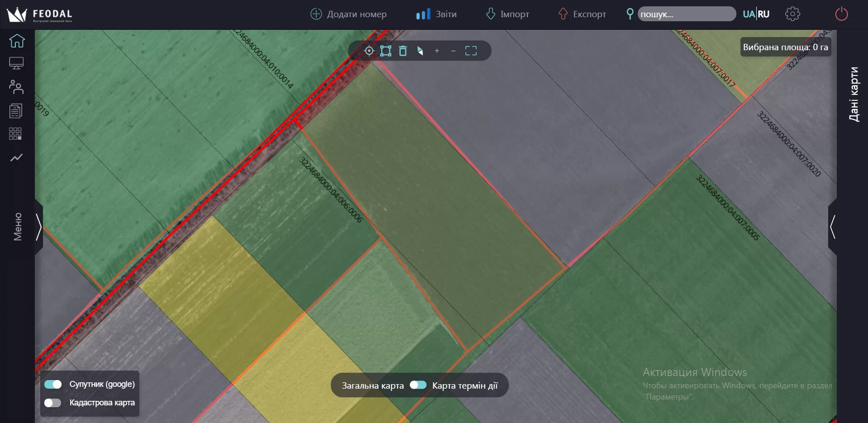The height and width of the screenshot is (423, 868).
Task: Zoom out with the minus icon
Action: pos(453,51)
